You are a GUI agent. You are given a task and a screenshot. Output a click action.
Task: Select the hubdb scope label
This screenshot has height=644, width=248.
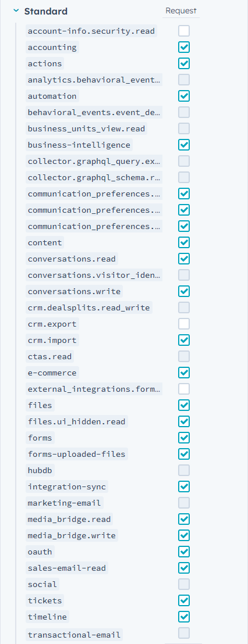41,470
